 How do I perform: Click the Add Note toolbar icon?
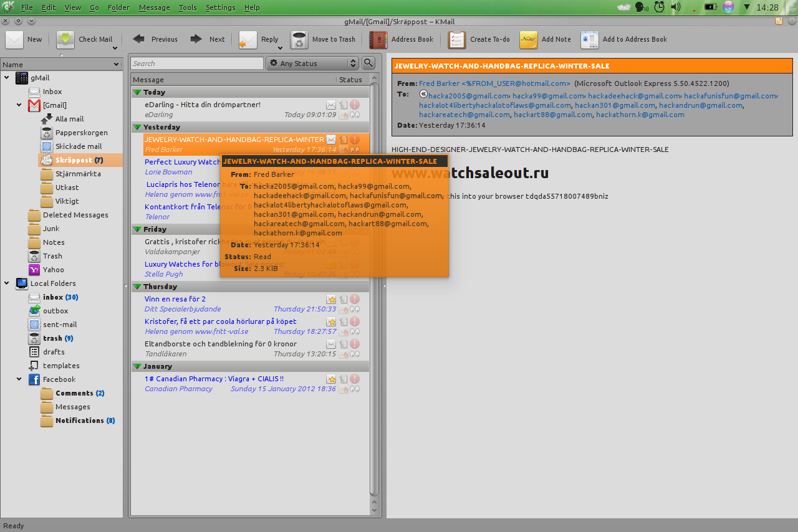coord(529,39)
